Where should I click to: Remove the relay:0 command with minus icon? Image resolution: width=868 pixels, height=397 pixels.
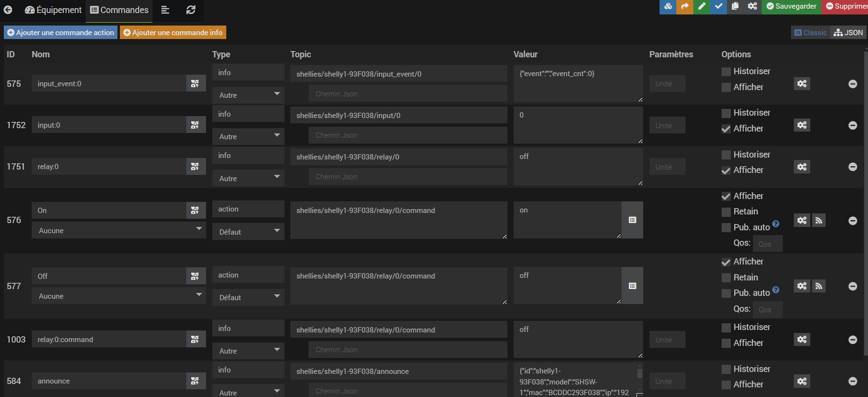tap(853, 167)
